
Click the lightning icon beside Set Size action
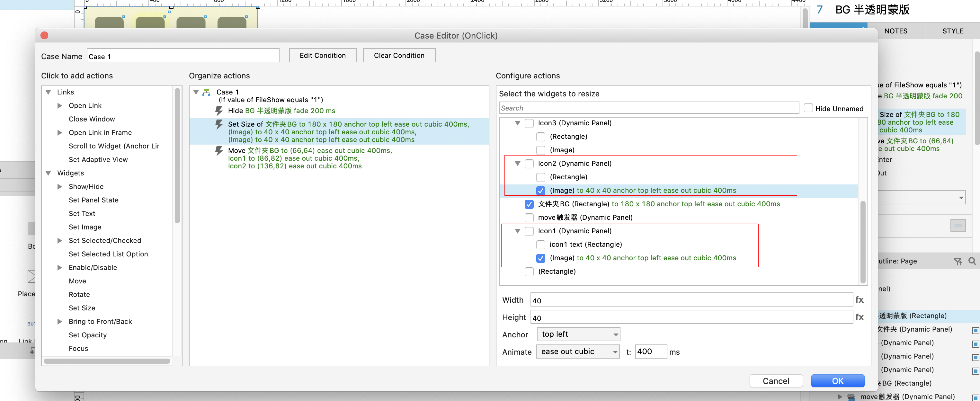tap(219, 124)
